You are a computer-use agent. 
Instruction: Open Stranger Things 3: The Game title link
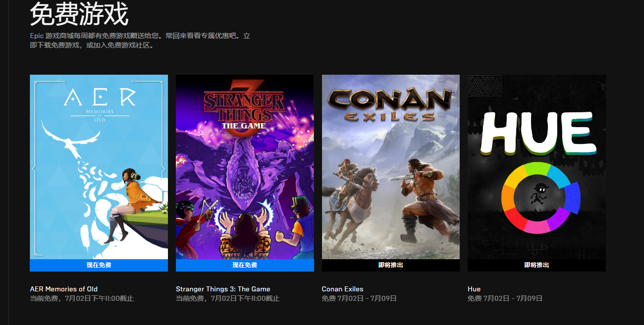pos(223,289)
